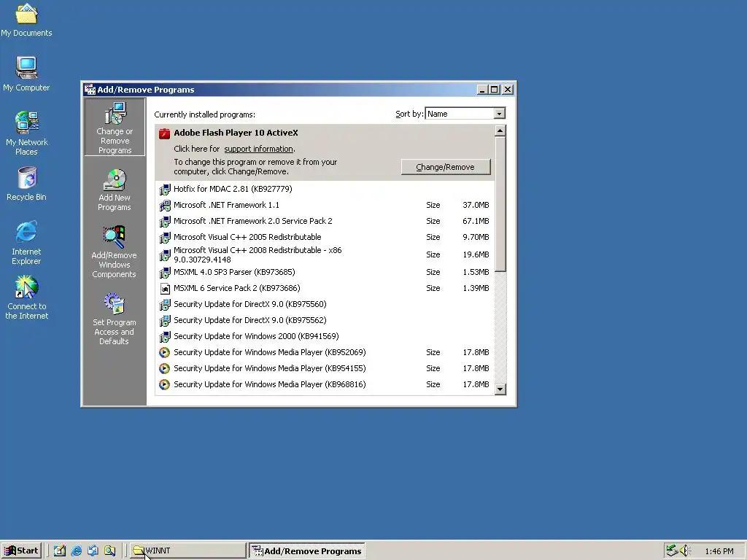Viewport: 747px width, 560px height.
Task: Click the system tray volume speaker icon
Action: [685, 551]
